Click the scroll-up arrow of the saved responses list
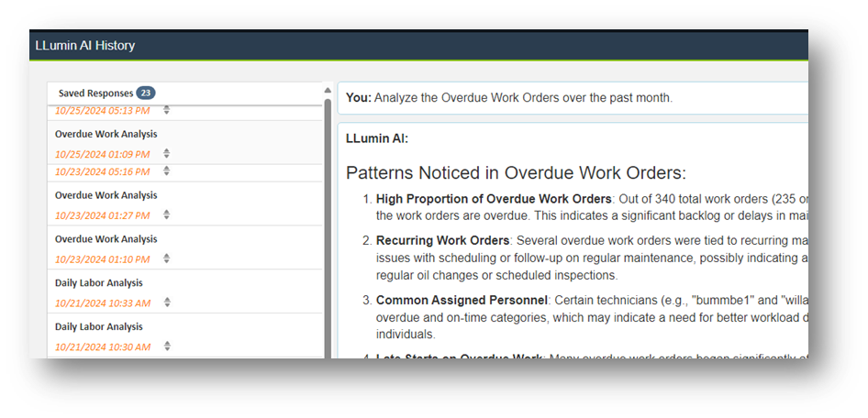868x418 pixels. (328, 91)
